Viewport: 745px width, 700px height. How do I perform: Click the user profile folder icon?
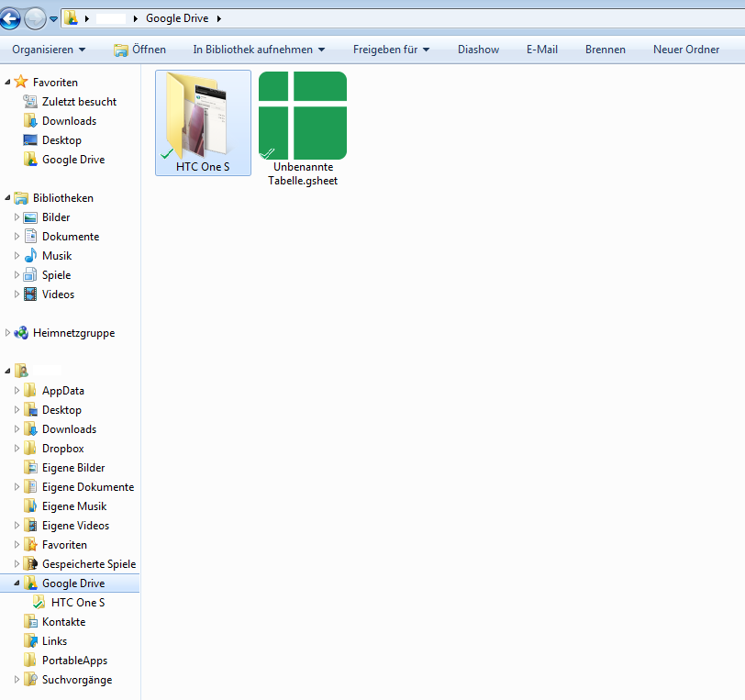(21, 371)
